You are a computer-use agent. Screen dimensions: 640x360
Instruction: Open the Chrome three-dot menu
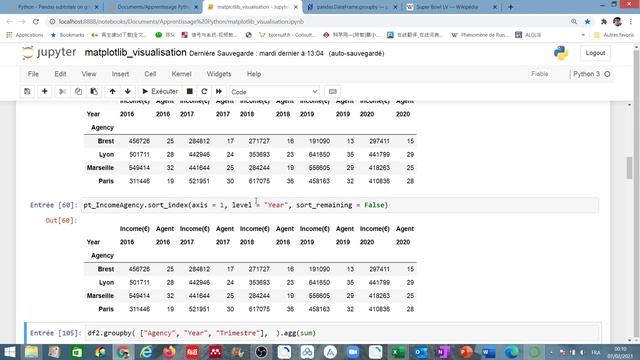(631, 22)
